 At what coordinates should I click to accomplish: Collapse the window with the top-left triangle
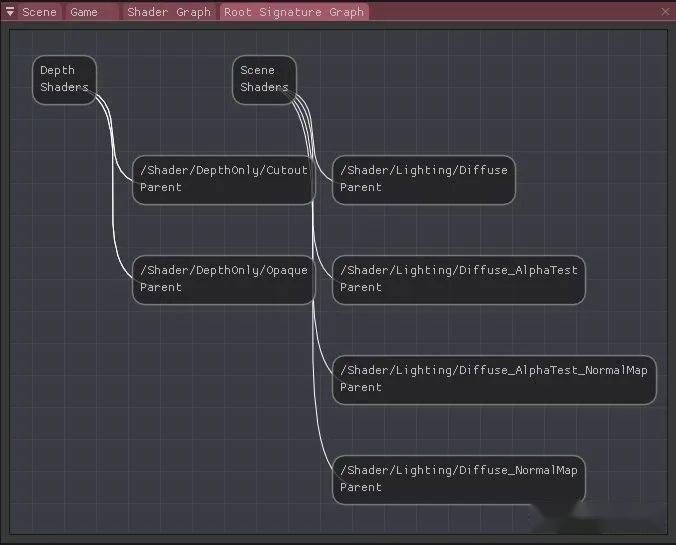pyautogui.click(x=9, y=12)
